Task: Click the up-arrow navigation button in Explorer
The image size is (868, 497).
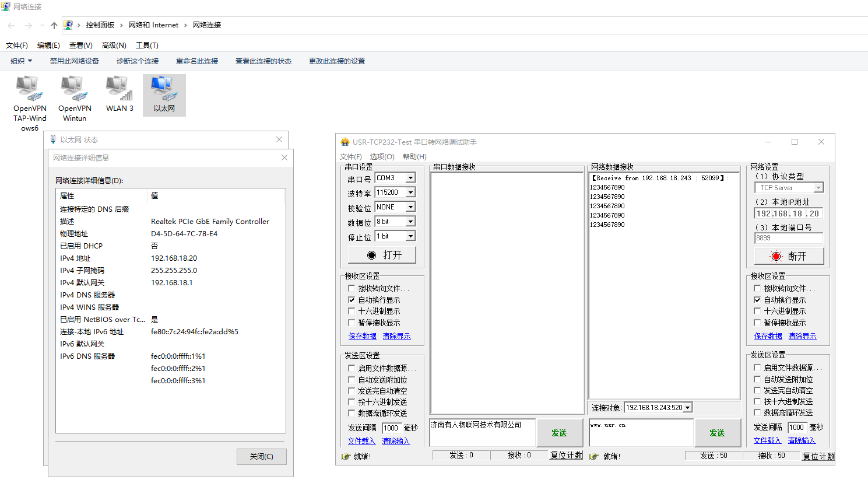Action: point(54,25)
